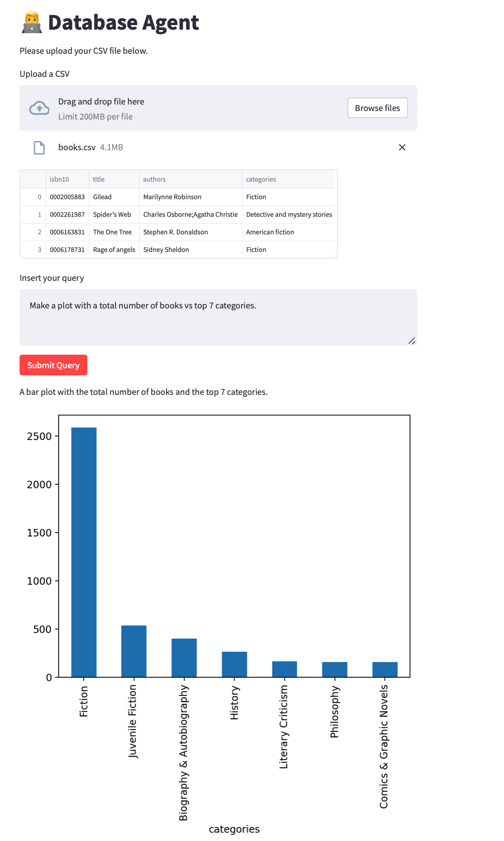Image resolution: width=504 pixels, height=841 pixels.
Task: Click the title column header
Action: tap(114, 179)
